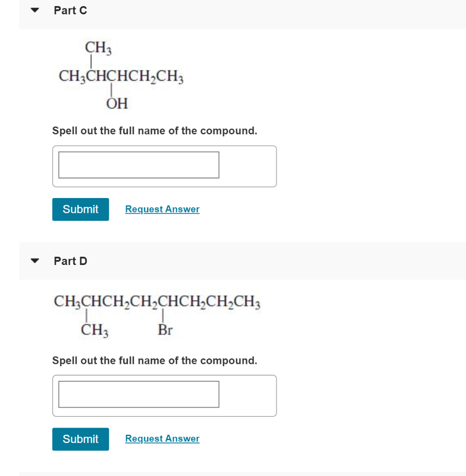This screenshot has height=476, width=466.
Task: Select the empty text field under Part C prompt
Action: [x=139, y=165]
